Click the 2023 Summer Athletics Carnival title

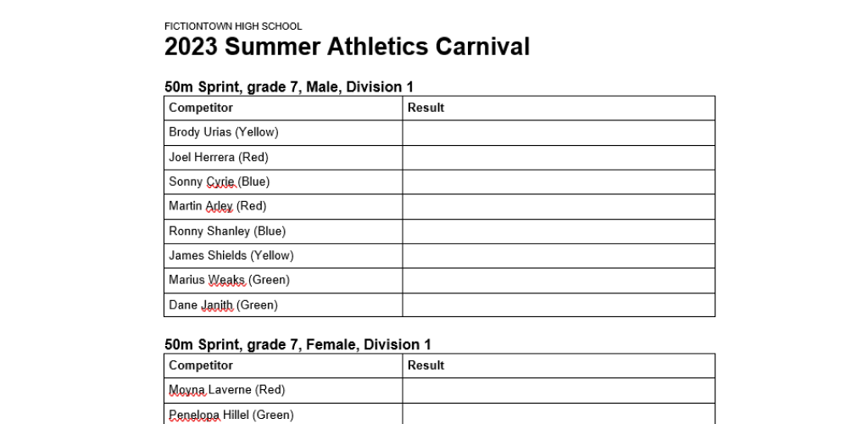[347, 47]
